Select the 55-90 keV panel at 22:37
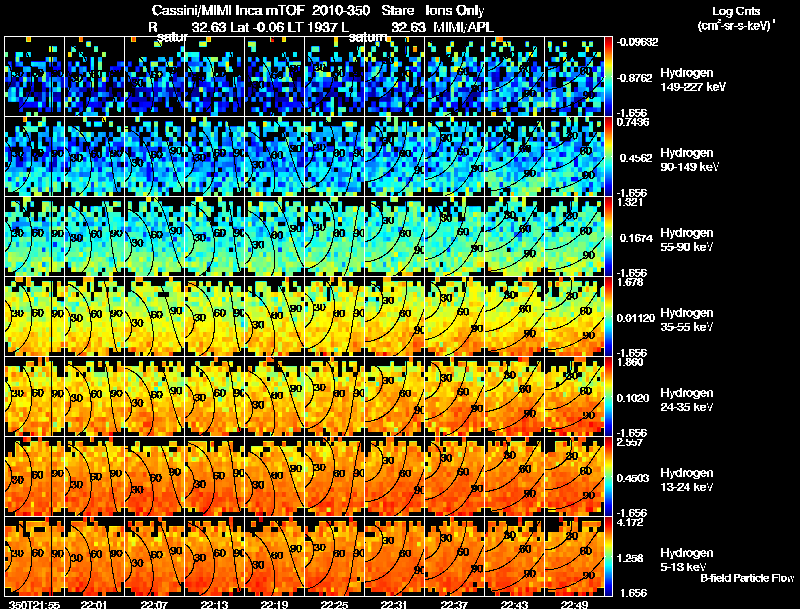 454,237
